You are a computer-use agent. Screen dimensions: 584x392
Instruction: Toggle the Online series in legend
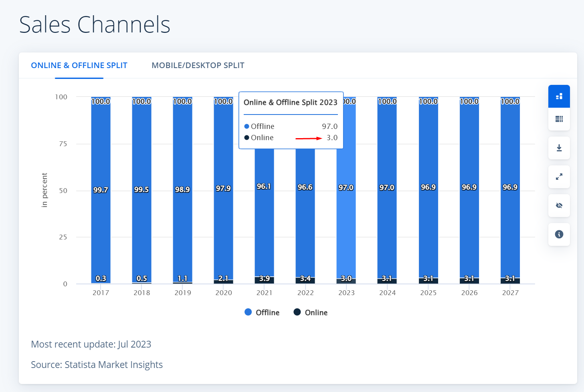coord(311,312)
